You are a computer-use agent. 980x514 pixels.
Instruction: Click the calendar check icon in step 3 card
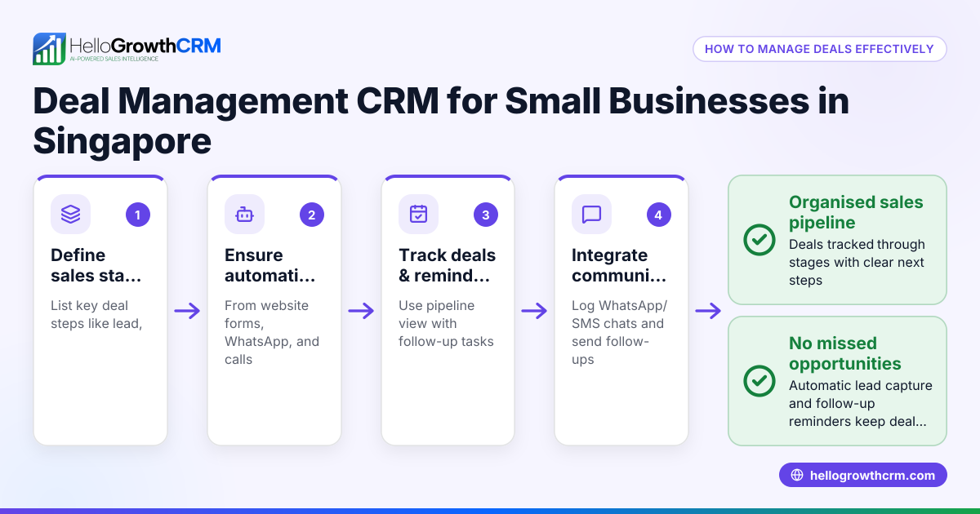(418, 215)
